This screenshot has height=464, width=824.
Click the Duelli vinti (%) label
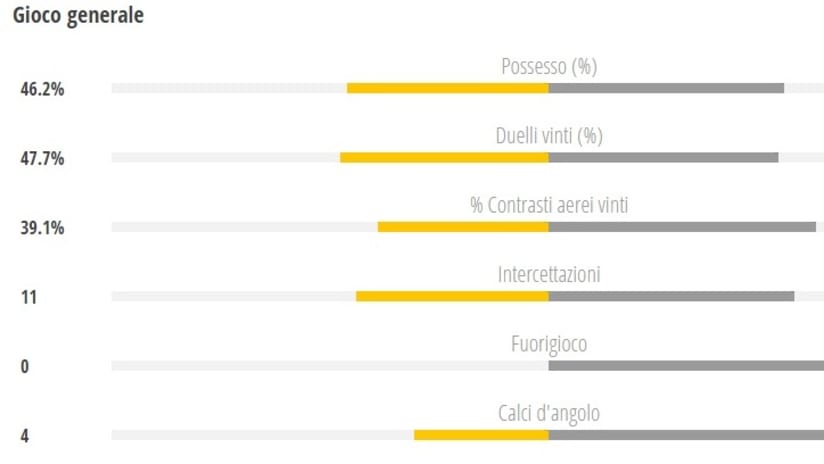tap(548, 136)
